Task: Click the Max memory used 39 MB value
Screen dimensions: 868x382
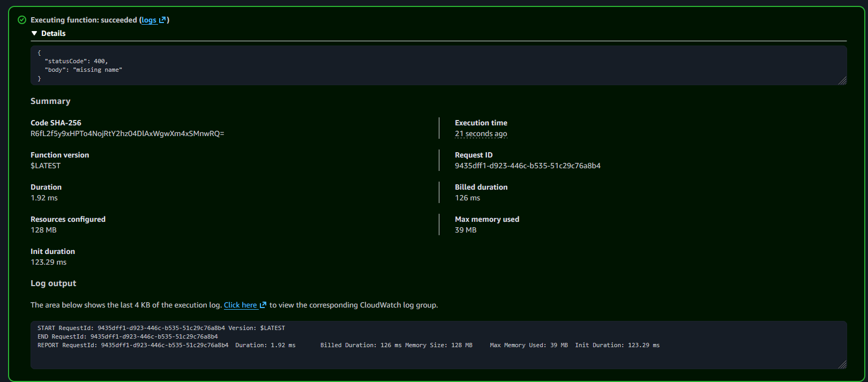Action: 465,230
